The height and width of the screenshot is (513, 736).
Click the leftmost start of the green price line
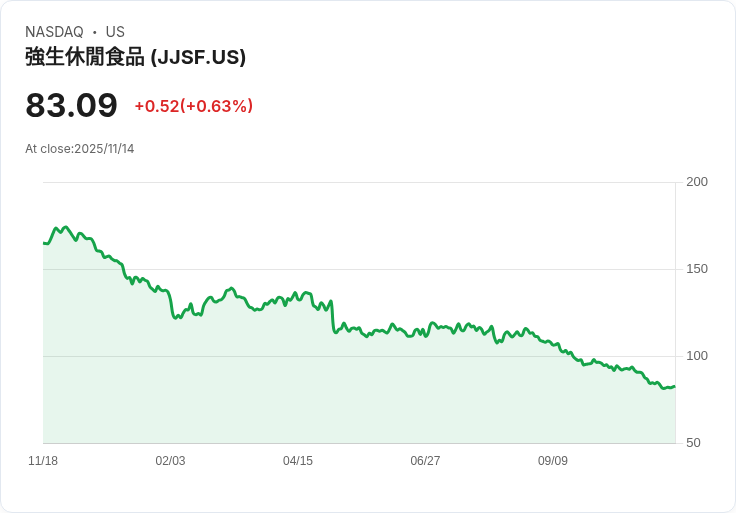44,243
